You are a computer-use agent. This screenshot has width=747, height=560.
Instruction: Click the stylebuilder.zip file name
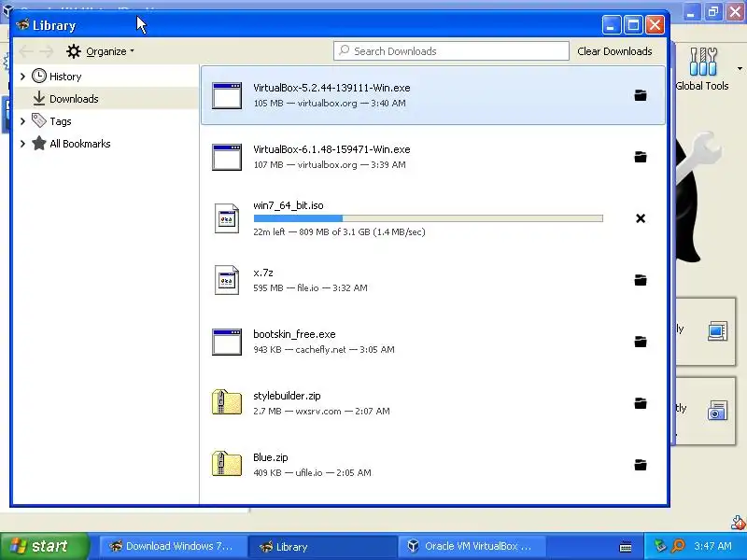pyautogui.click(x=287, y=396)
